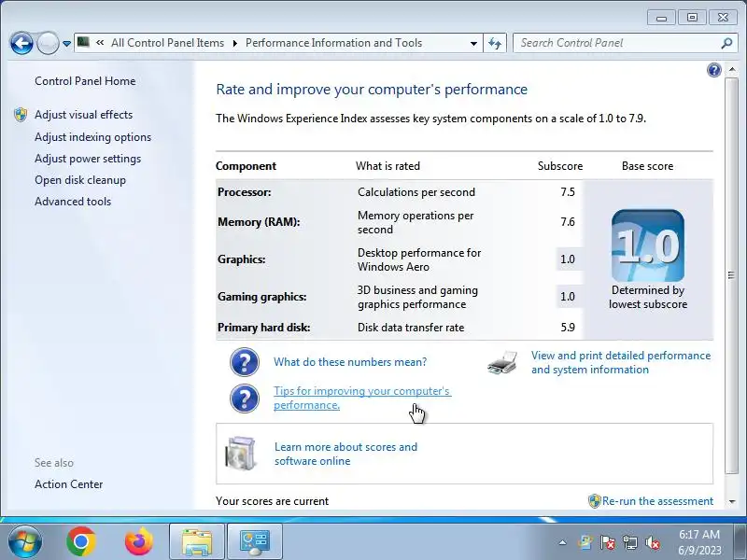Click the shield icon beside Re-run the assessment
The image size is (747, 560).
(x=594, y=501)
